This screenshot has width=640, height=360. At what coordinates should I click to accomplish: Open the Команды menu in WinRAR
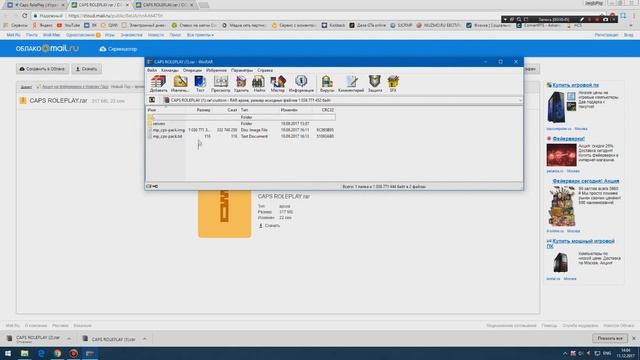(169, 70)
